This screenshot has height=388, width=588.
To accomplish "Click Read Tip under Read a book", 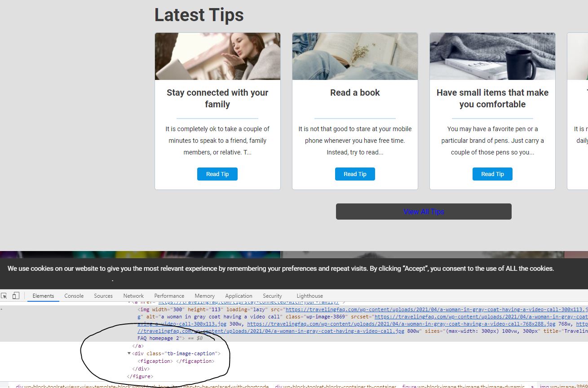I will (355, 174).
